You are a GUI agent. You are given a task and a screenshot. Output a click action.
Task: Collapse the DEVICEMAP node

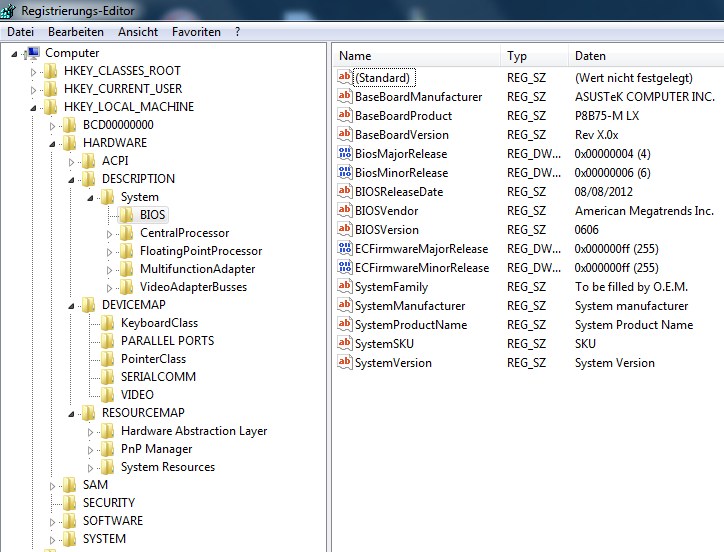[x=71, y=306]
